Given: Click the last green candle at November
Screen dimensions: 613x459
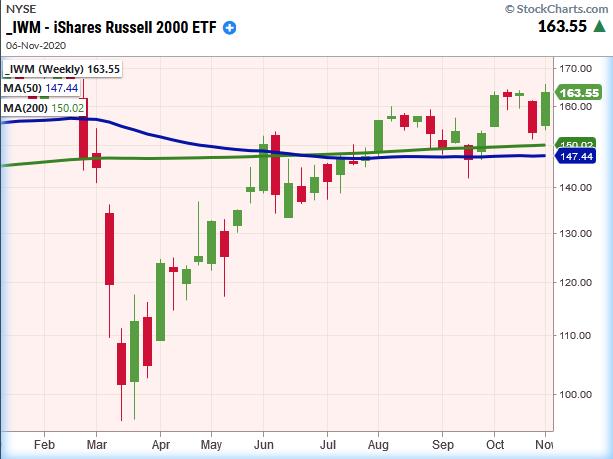Looking at the screenshot, I should (x=546, y=109).
